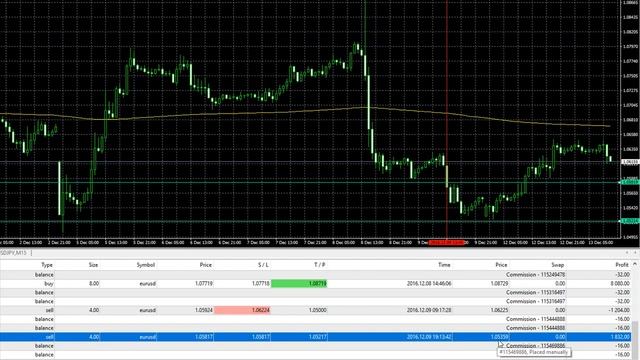Click the right chart-tab scroll arrow
The width and height of the screenshot is (640, 360).
(x=635, y=253)
